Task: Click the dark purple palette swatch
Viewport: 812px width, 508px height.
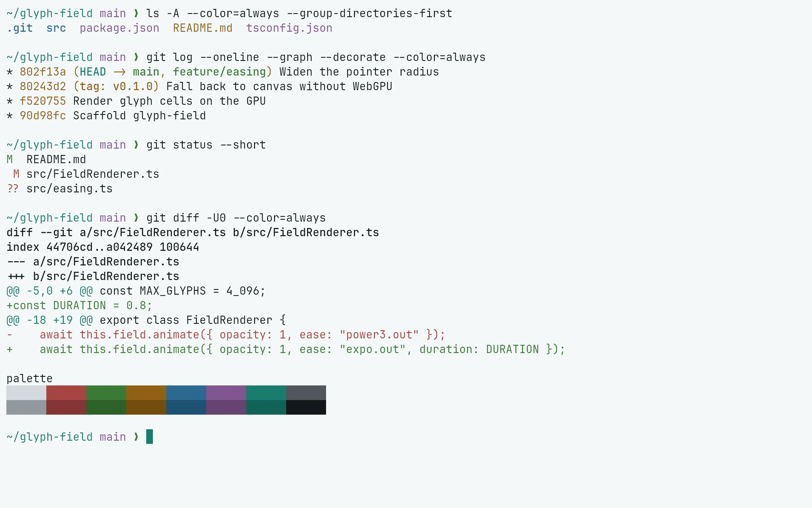Action: [226, 407]
